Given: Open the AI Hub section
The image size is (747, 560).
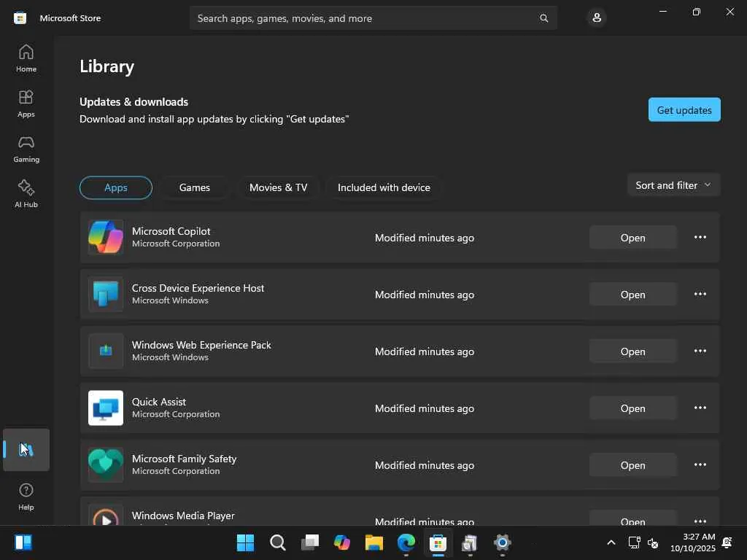Looking at the screenshot, I should [x=26, y=194].
